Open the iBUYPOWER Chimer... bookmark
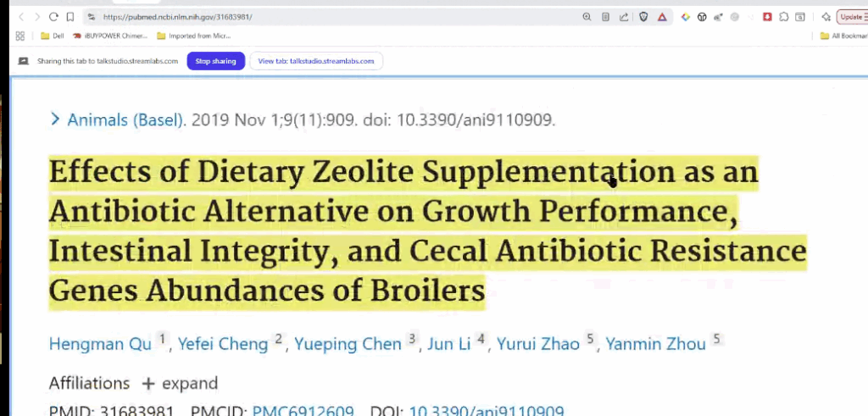 [109, 36]
